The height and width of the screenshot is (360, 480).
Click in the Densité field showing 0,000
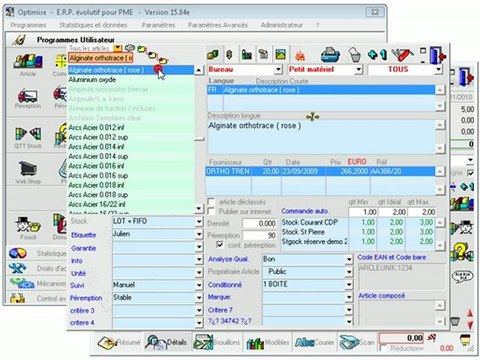click(x=259, y=223)
